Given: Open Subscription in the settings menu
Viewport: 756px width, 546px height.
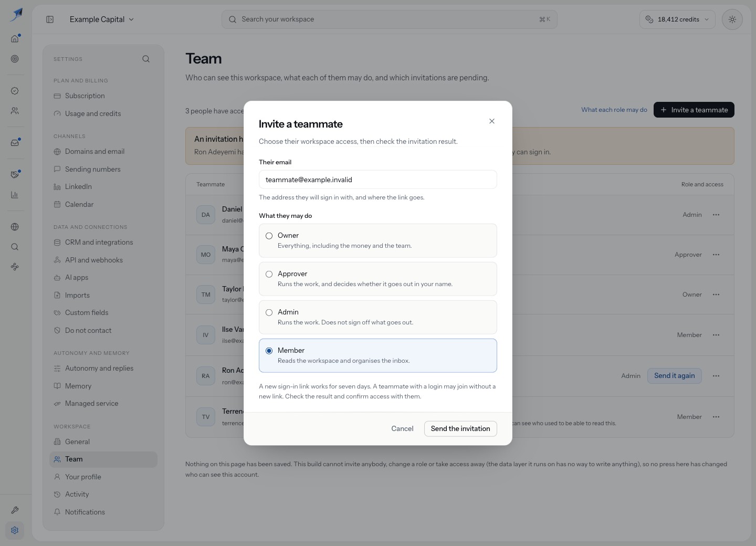Looking at the screenshot, I should [103, 96].
